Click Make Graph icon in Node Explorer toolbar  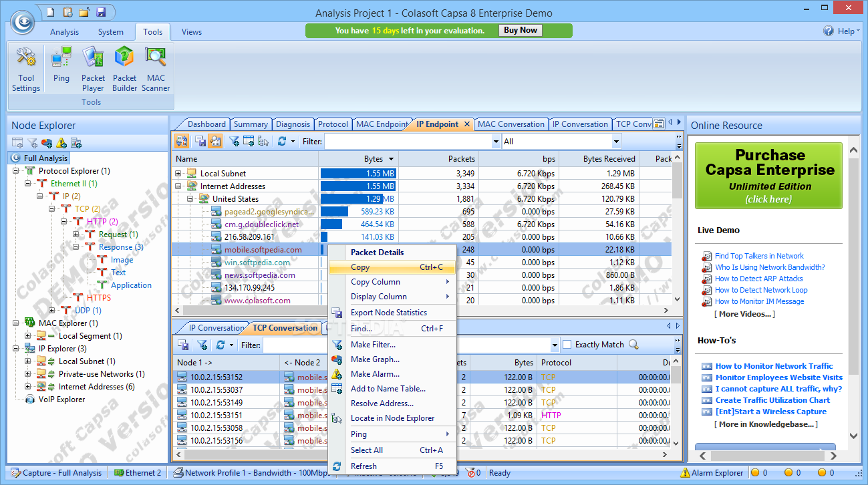47,142
